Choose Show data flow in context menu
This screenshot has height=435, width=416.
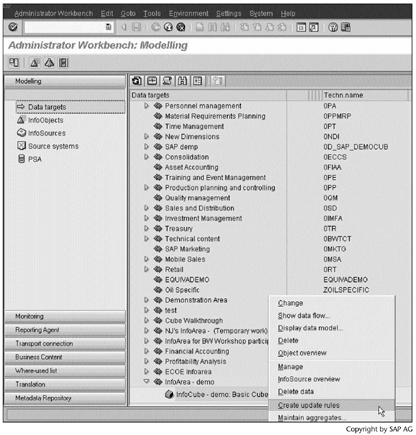304,315
